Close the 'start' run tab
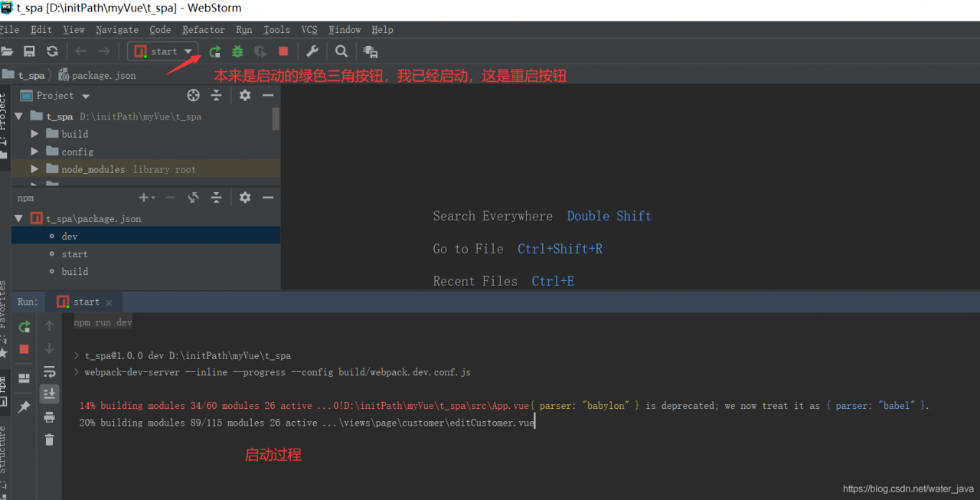 [109, 302]
